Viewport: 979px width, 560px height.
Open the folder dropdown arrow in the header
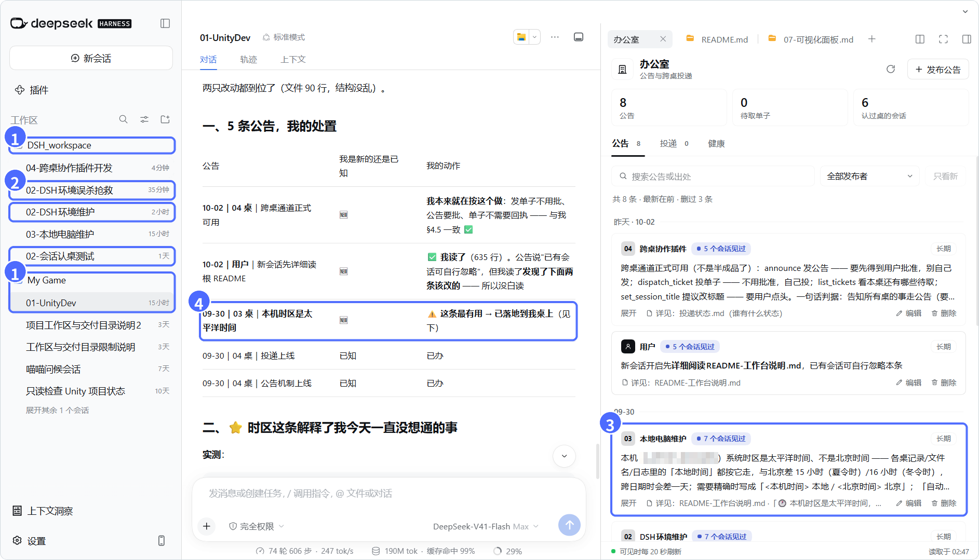pyautogui.click(x=534, y=37)
